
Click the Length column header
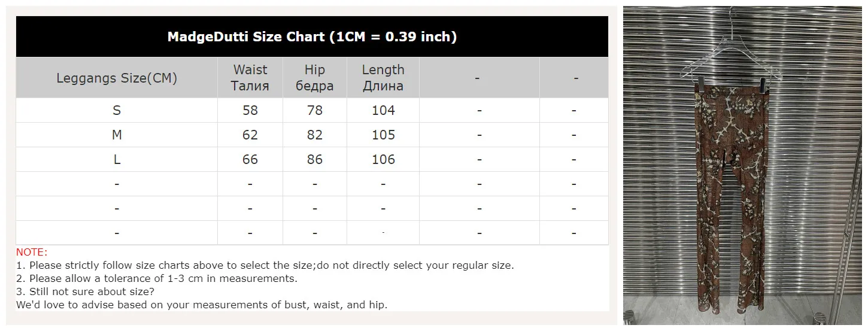point(383,78)
